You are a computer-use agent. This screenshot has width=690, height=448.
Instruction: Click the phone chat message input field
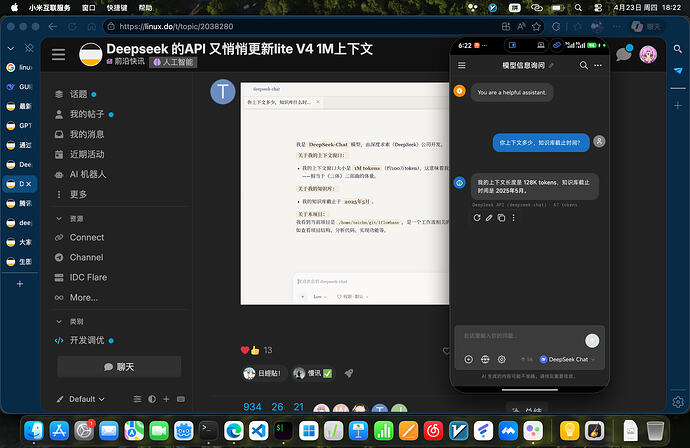(519, 336)
